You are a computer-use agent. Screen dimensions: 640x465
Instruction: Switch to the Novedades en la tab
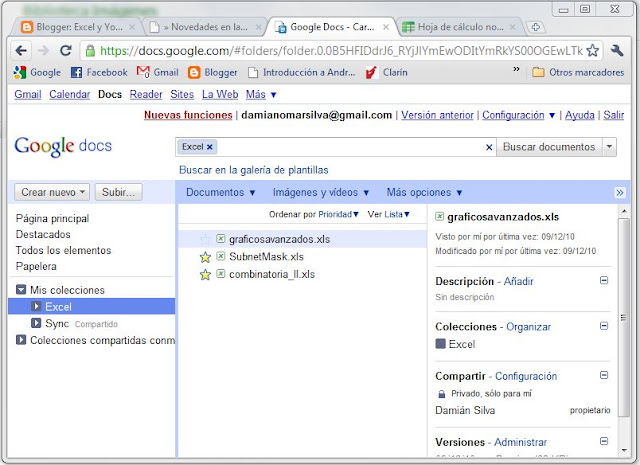(205, 27)
